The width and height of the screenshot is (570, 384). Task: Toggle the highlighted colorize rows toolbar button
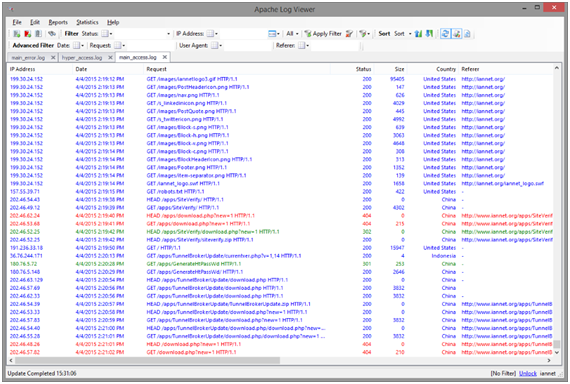click(457, 34)
